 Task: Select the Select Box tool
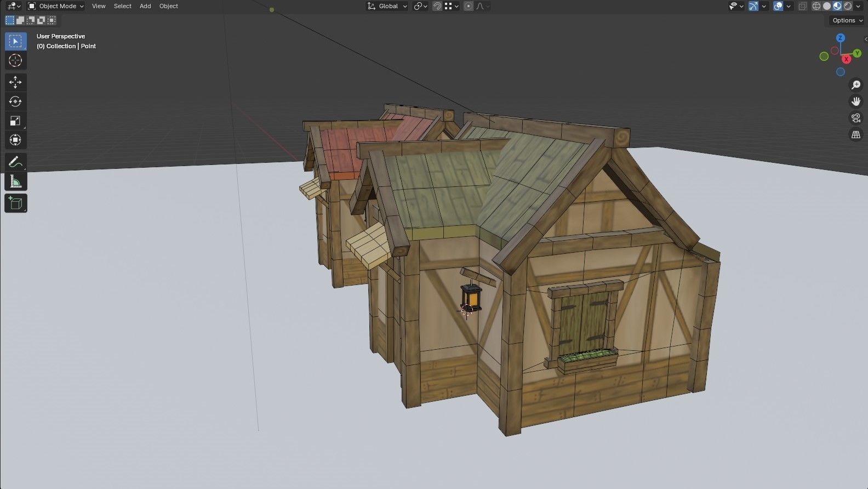click(x=15, y=42)
